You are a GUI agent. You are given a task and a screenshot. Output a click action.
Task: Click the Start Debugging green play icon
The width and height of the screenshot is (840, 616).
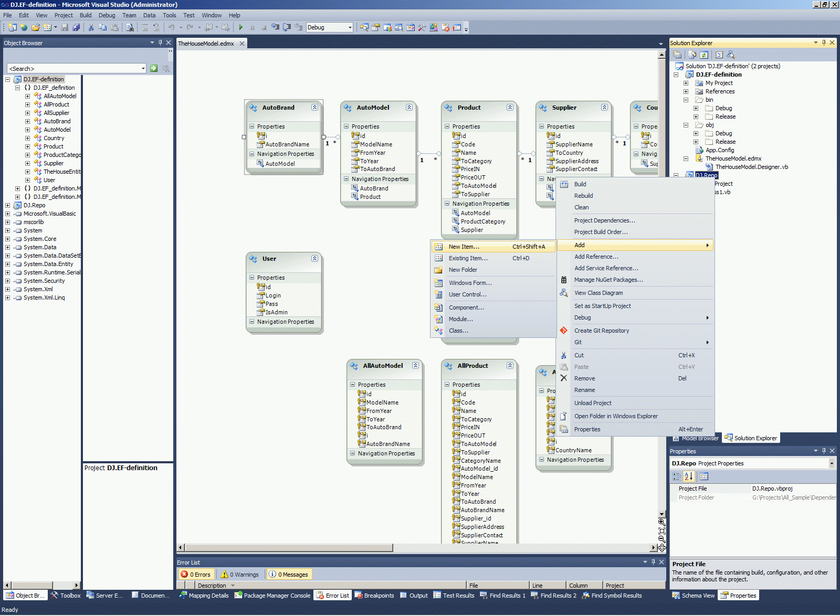[240, 27]
